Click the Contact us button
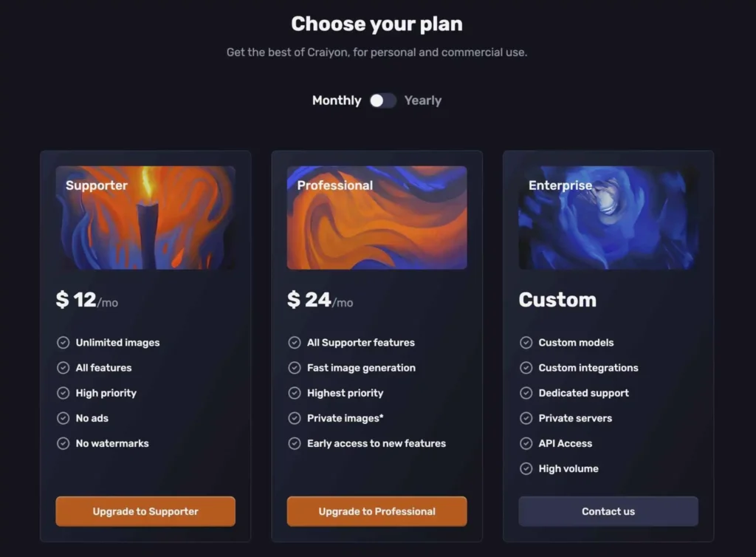The image size is (756, 557). [x=608, y=511]
